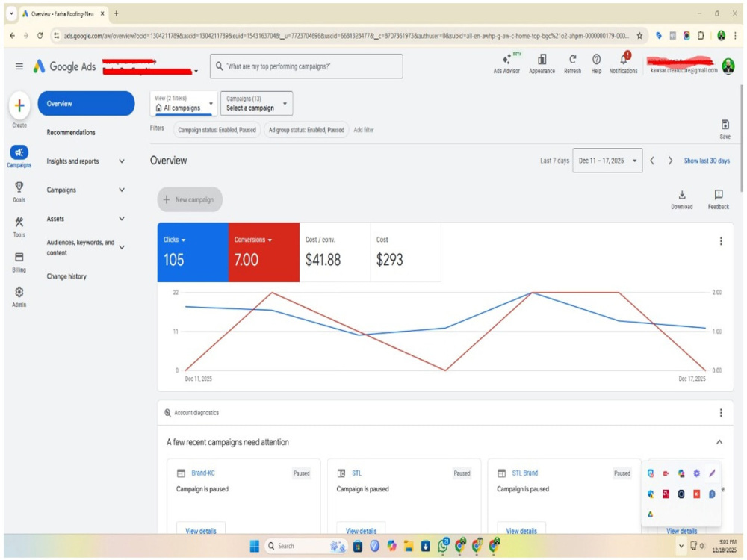Expand the account selector dropdown arrow
The height and width of the screenshot is (560, 747).
click(196, 72)
